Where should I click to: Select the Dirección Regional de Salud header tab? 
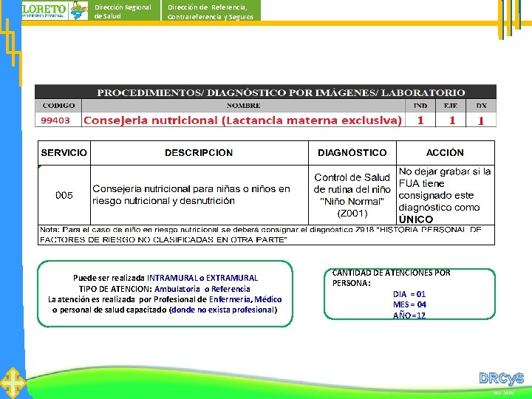point(124,10)
